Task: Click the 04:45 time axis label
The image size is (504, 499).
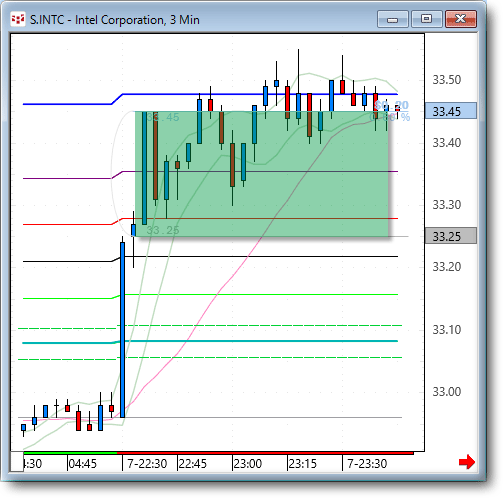Action: [x=83, y=464]
